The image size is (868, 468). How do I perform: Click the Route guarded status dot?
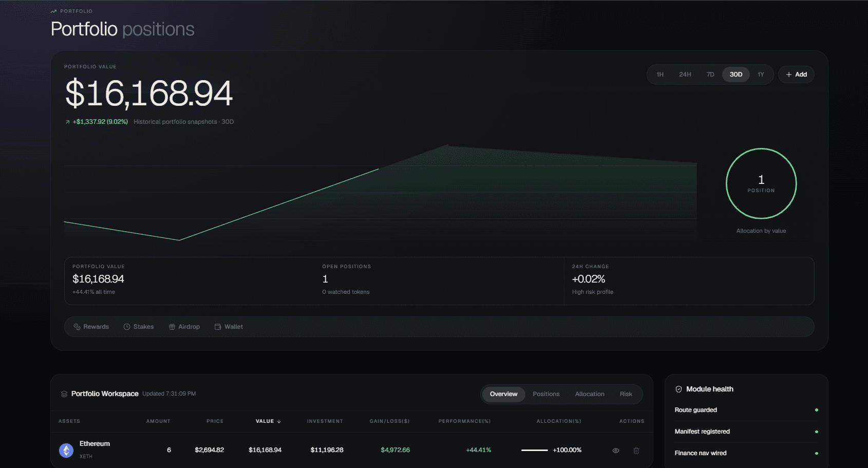click(x=817, y=410)
